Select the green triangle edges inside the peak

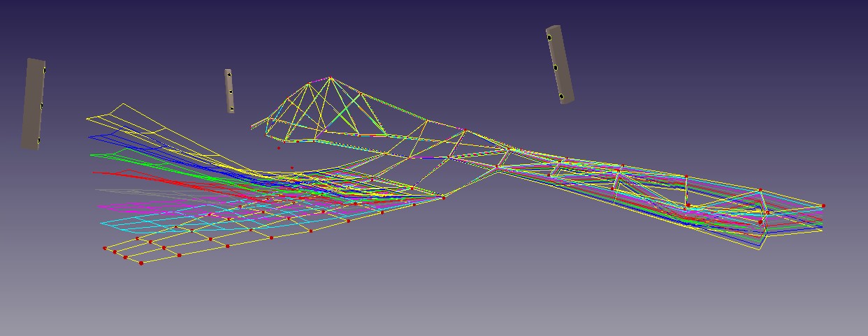pyautogui.click(x=349, y=115)
